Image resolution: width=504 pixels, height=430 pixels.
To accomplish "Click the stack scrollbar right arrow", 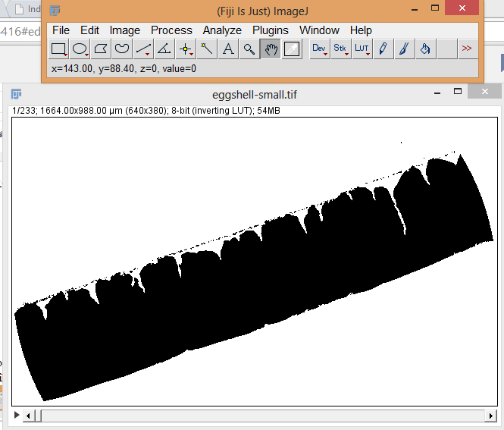I will pos(491,416).
